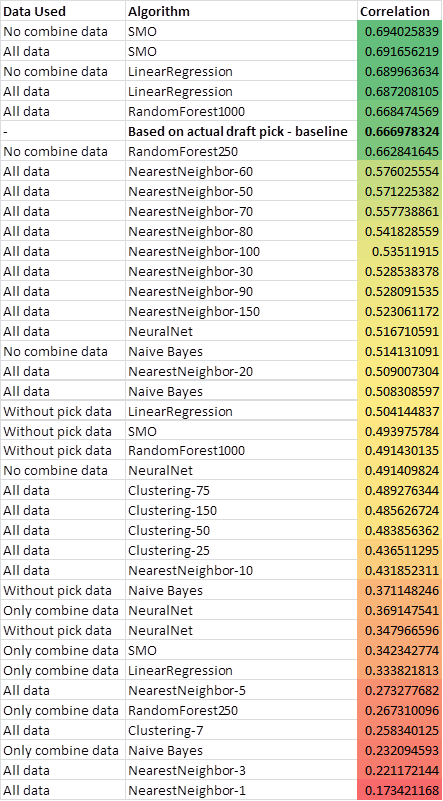Click the 0.436511295 correlation cell

[400, 551]
